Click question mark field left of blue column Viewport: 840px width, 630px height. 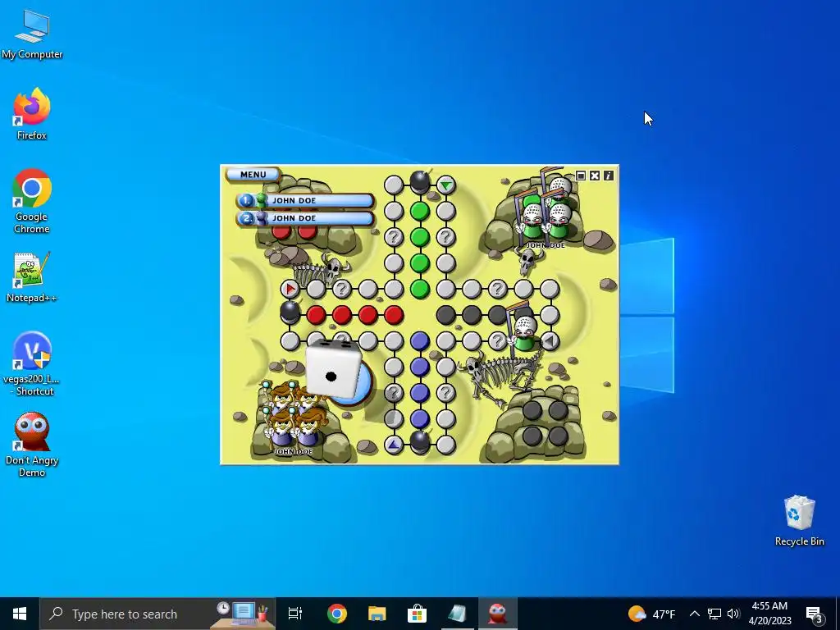(394, 393)
